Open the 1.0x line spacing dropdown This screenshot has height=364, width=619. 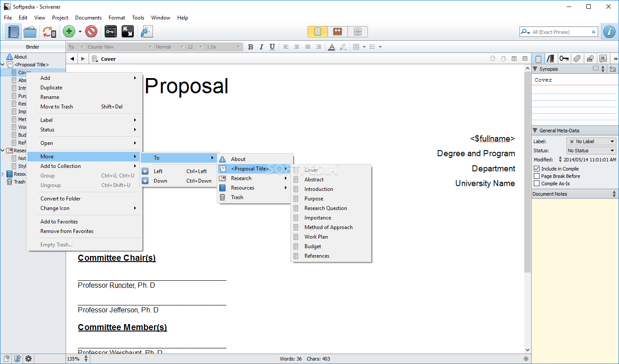click(x=224, y=47)
